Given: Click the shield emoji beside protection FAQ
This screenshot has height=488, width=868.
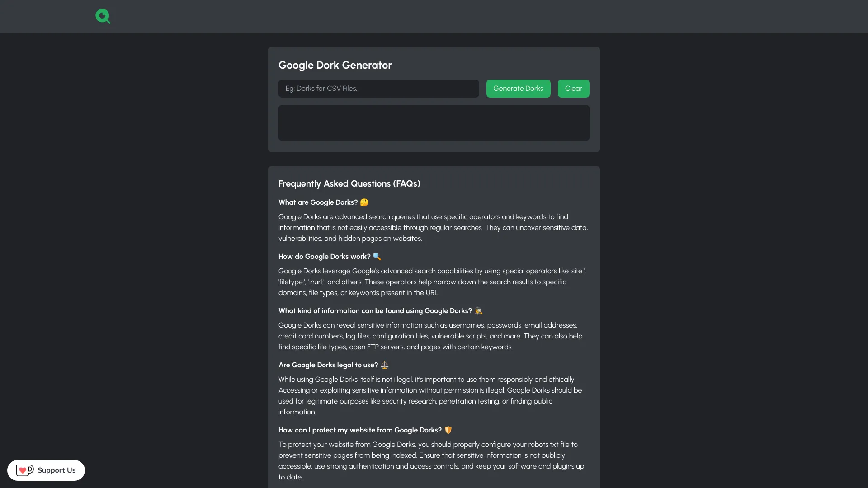Looking at the screenshot, I should 448,430.
